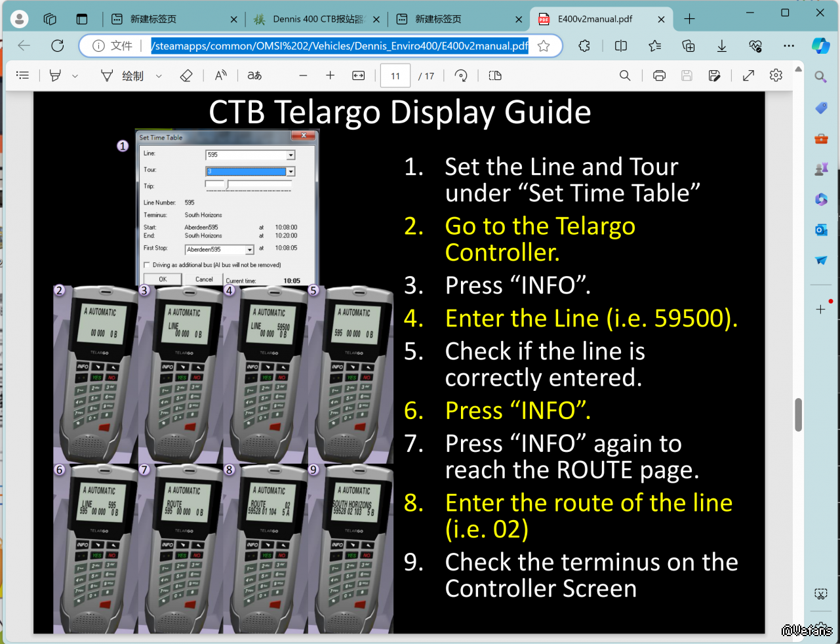Viewport: 840px width, 644px height.
Task: Select the PDF erase tool
Action: click(x=186, y=75)
